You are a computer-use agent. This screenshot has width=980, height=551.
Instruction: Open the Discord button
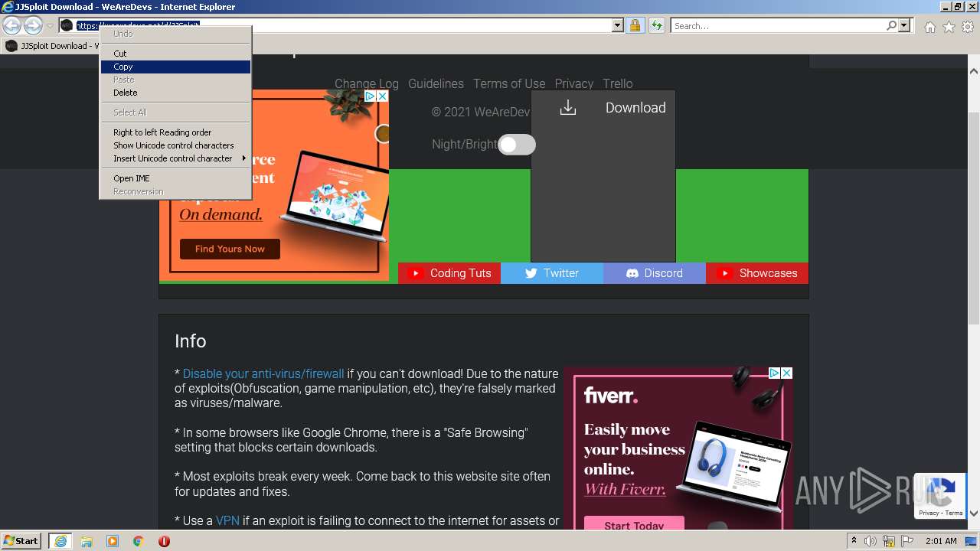(x=655, y=273)
